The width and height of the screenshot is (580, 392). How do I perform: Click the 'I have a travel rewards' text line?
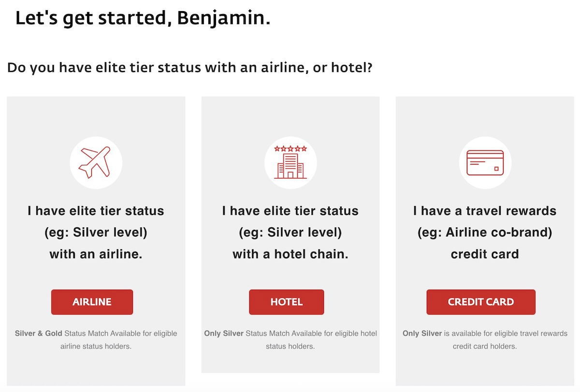point(485,211)
